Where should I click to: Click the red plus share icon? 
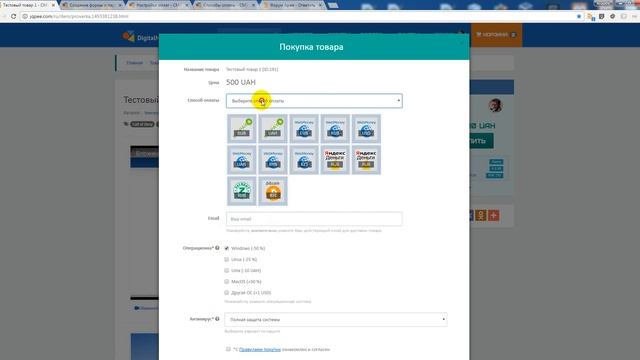tap(493, 216)
